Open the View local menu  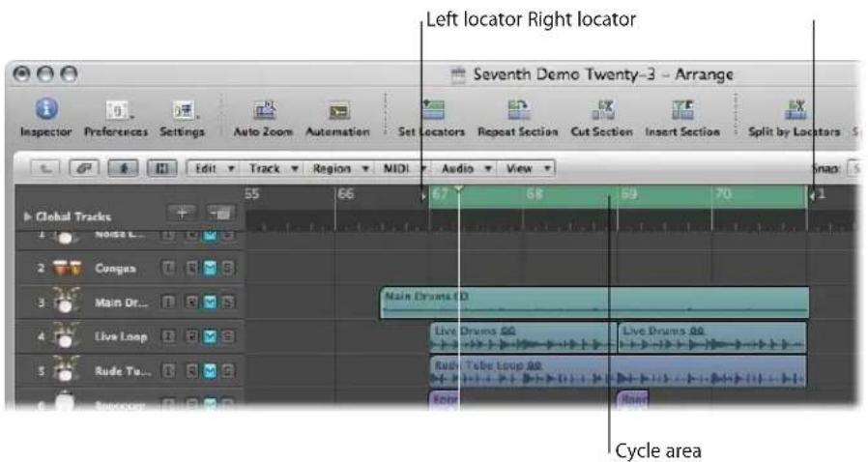(527, 168)
